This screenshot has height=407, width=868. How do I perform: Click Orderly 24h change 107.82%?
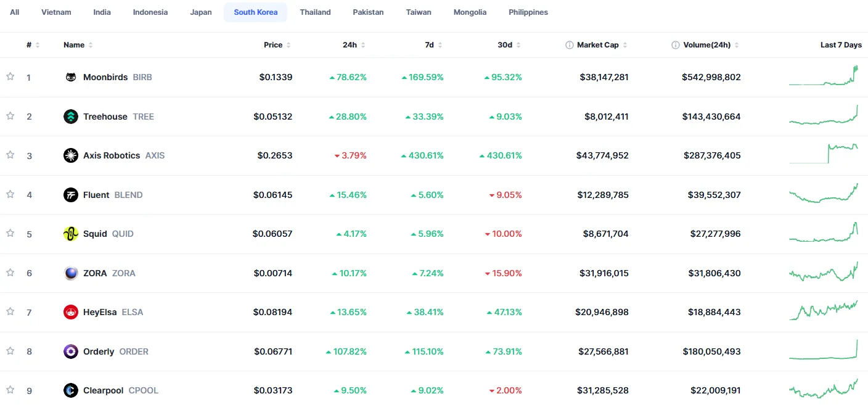pyautogui.click(x=346, y=351)
